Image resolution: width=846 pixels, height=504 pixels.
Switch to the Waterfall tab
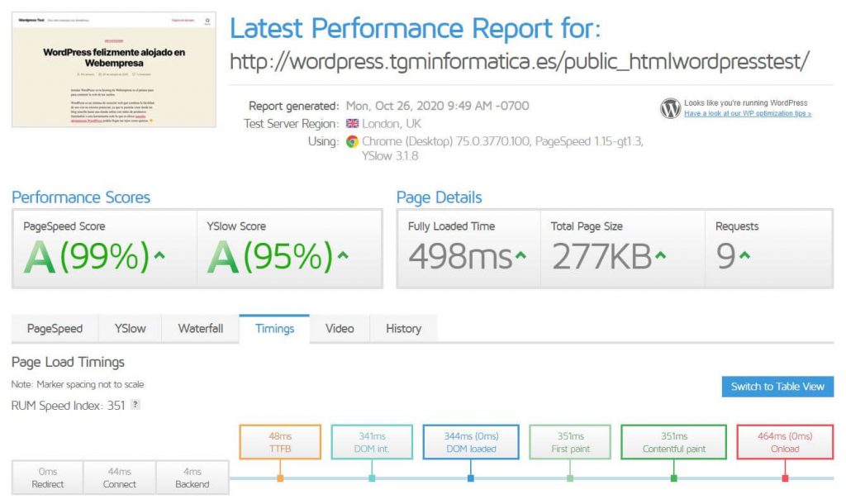(201, 328)
